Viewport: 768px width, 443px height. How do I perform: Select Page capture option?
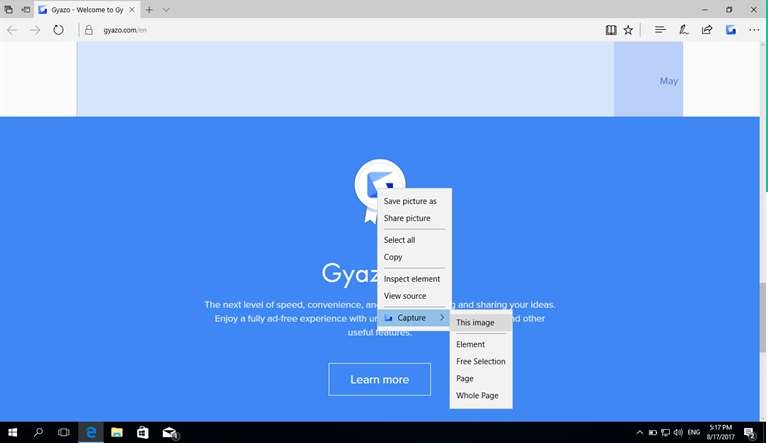(x=481, y=379)
